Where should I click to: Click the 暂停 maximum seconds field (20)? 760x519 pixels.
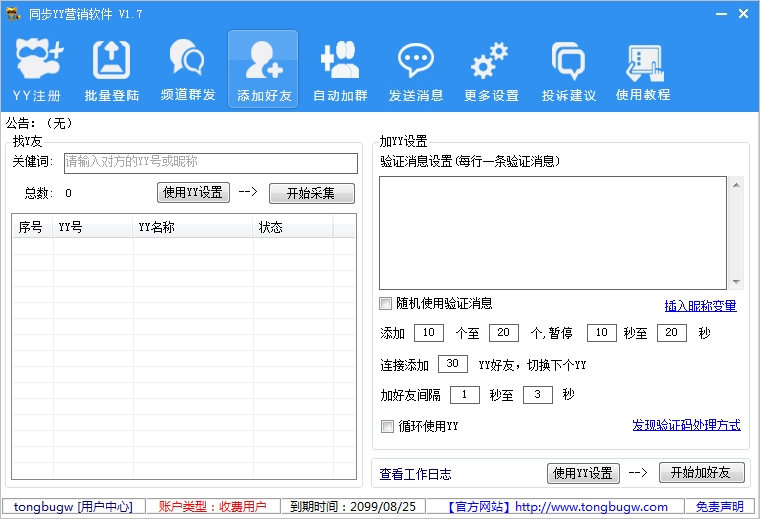[671, 333]
